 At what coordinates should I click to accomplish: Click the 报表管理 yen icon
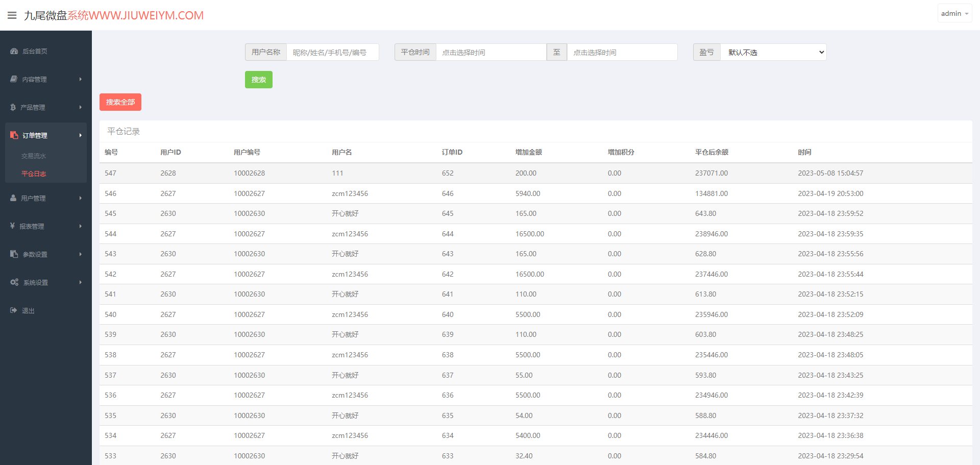coord(12,226)
